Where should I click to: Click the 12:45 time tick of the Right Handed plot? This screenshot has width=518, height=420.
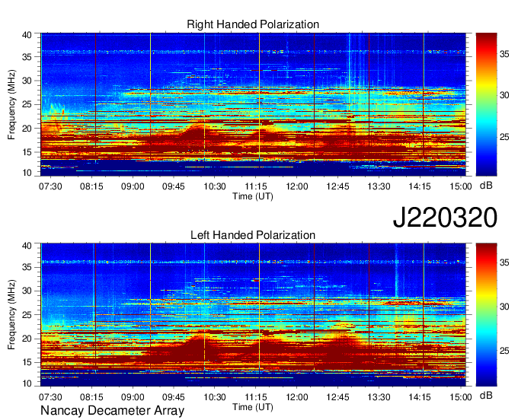[337, 186]
